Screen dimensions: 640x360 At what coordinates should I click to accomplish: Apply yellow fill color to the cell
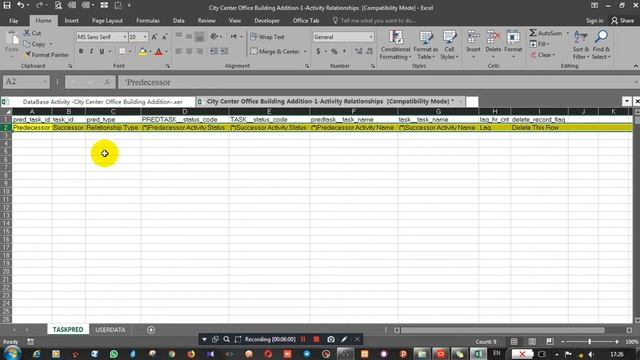(x=142, y=51)
